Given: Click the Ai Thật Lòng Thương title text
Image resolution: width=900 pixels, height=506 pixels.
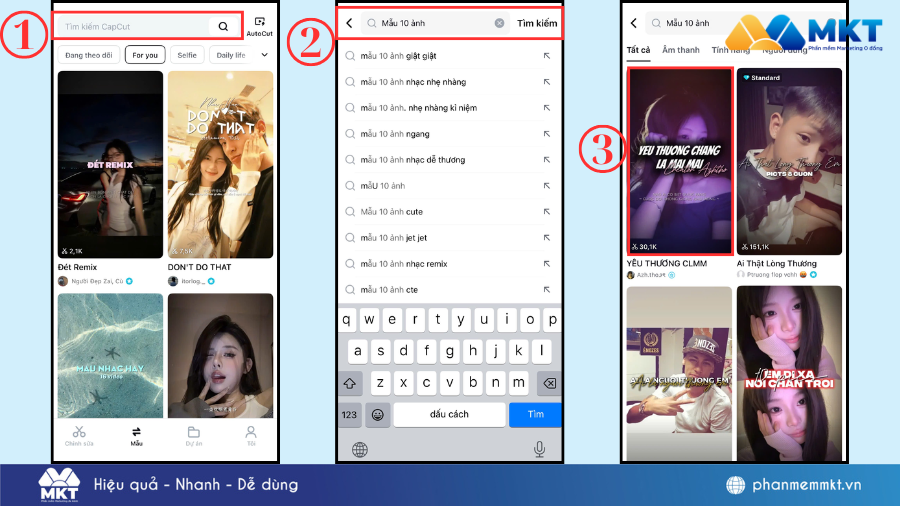Looking at the screenshot, I should (777, 263).
